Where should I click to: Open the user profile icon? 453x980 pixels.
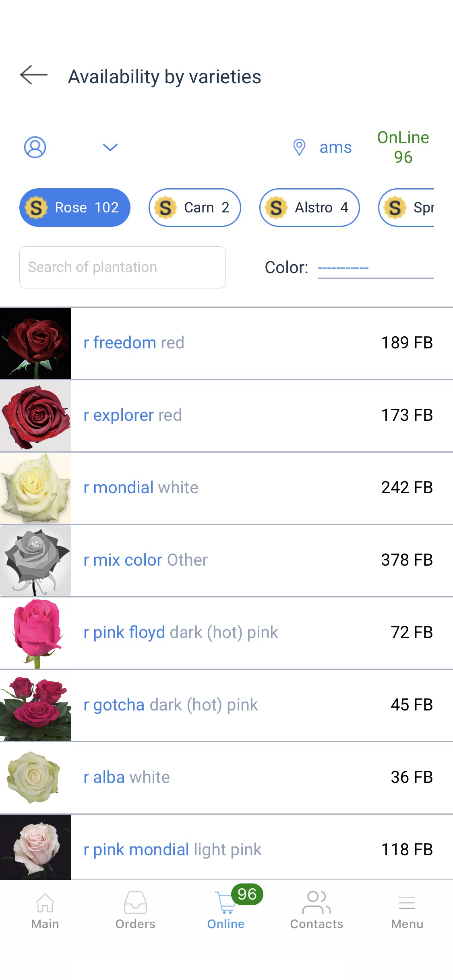(35, 147)
